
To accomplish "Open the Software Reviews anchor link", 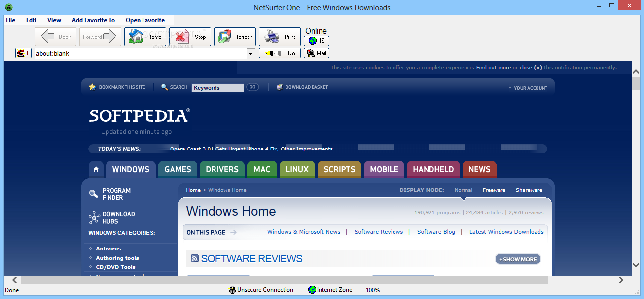I will click(x=379, y=232).
